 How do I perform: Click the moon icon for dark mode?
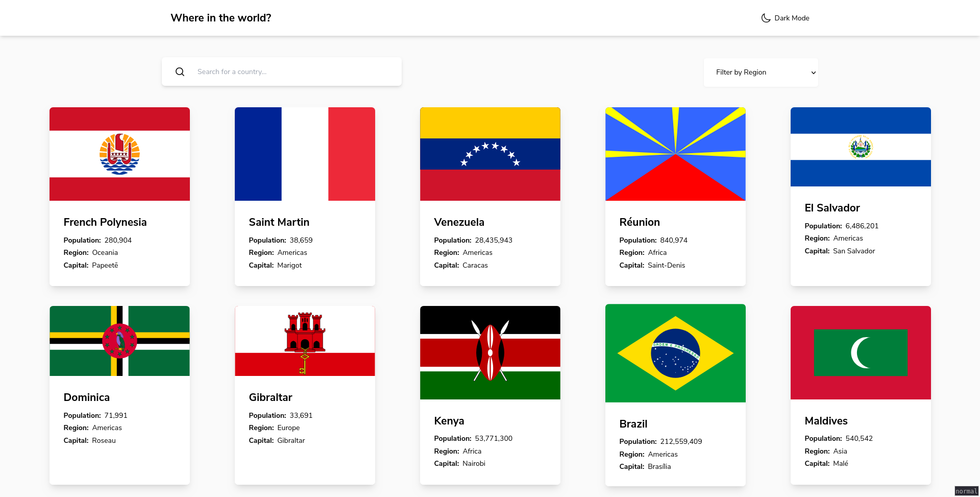766,18
